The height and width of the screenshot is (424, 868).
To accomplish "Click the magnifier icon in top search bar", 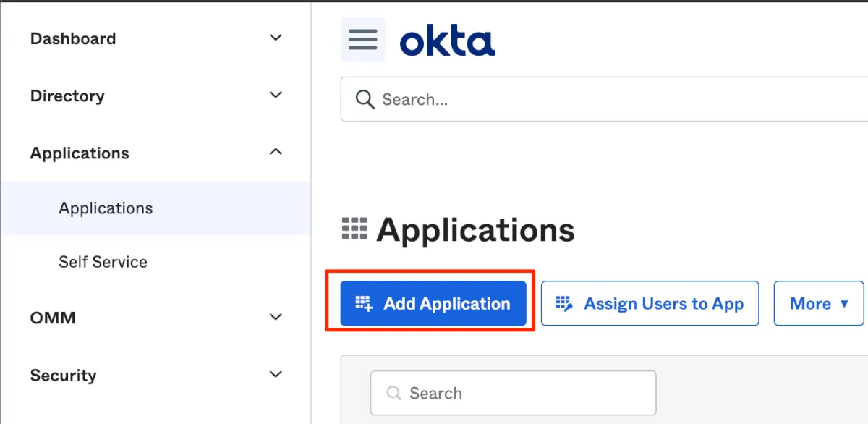I will click(x=365, y=99).
